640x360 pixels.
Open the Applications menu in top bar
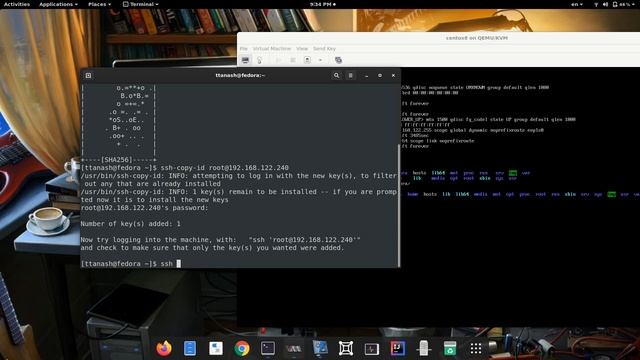[58, 4]
